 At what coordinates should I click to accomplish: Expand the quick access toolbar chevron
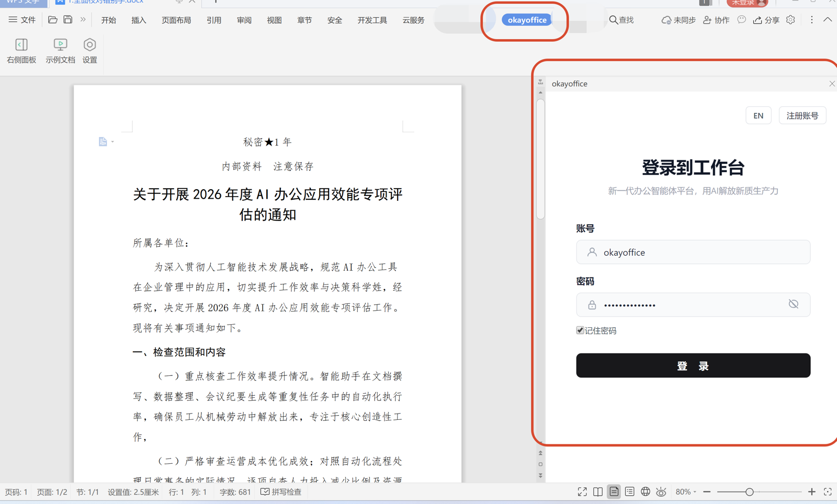(x=83, y=20)
